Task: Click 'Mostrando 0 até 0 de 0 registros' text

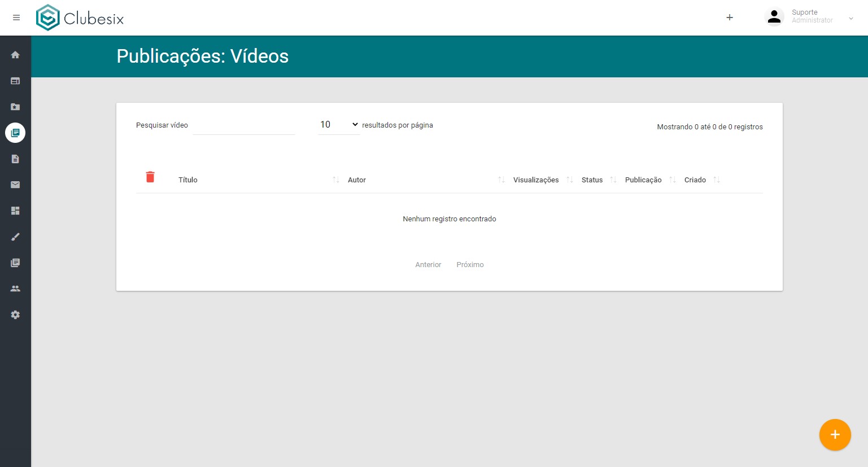Action: 710,127
